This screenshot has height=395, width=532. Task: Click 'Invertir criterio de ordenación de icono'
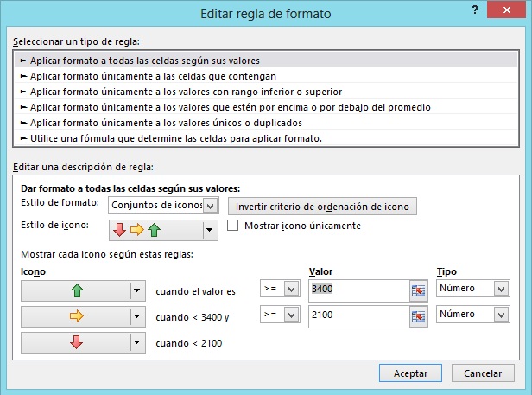point(323,206)
